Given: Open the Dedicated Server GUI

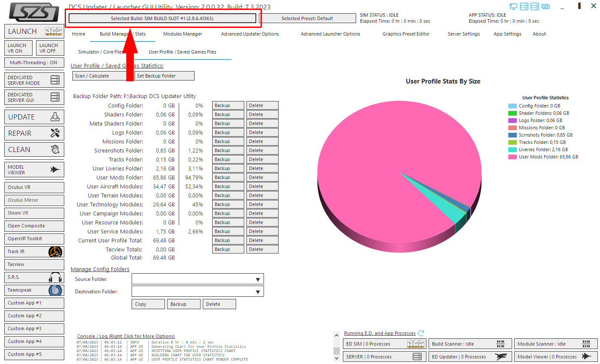Looking at the screenshot, I should 34,97.
